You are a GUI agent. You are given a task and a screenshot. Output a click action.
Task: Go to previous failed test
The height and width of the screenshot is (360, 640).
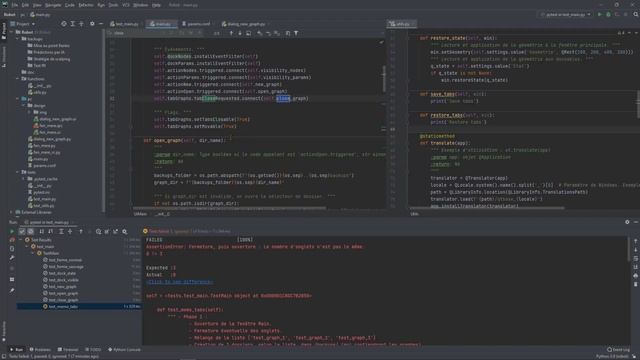click(81, 231)
